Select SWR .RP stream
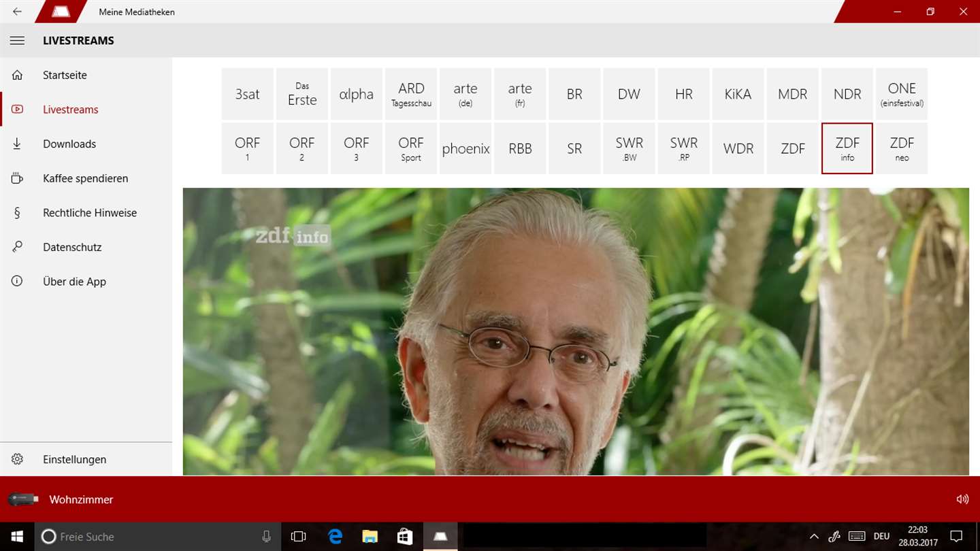Image resolution: width=980 pixels, height=551 pixels. [684, 148]
